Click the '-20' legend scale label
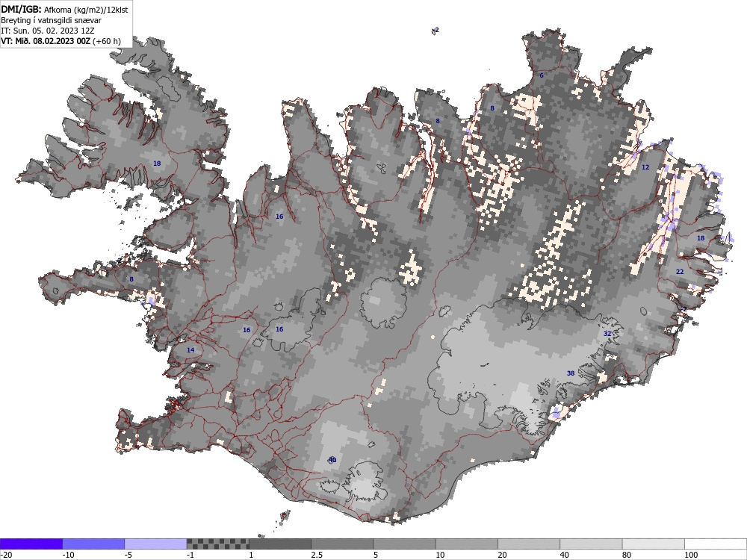Image resolution: width=747 pixels, height=560 pixels. tap(6, 555)
